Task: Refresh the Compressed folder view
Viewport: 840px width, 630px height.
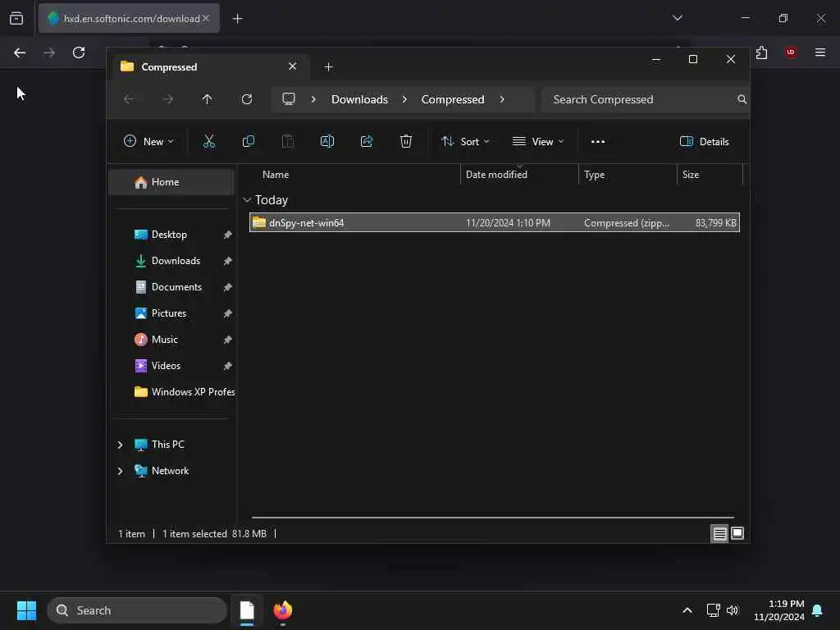Action: click(246, 99)
